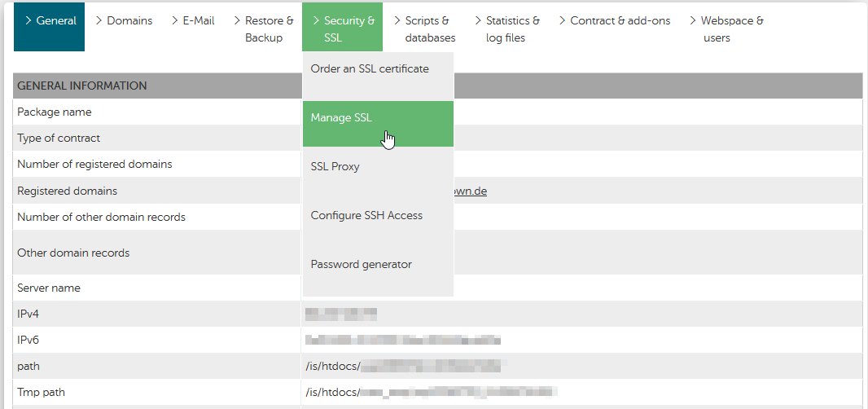Click the Security & SSL tab
868x409 pixels.
coord(342,27)
